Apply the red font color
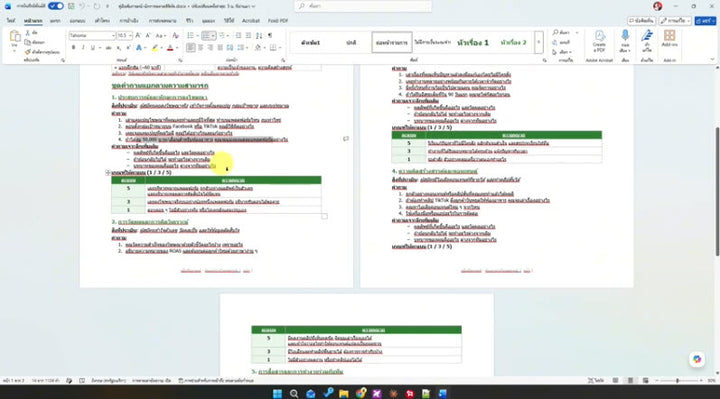 click(x=170, y=48)
